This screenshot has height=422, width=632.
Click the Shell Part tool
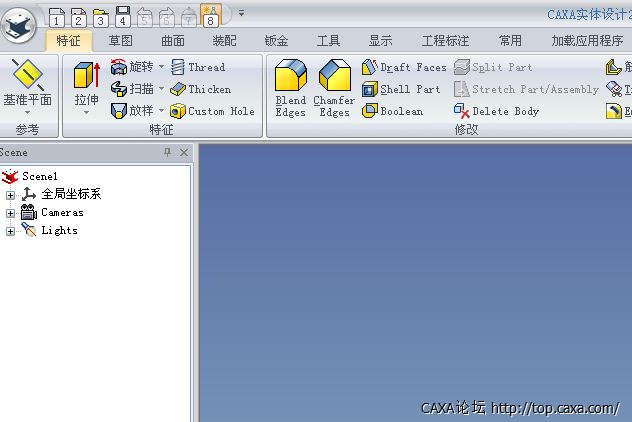(401, 89)
